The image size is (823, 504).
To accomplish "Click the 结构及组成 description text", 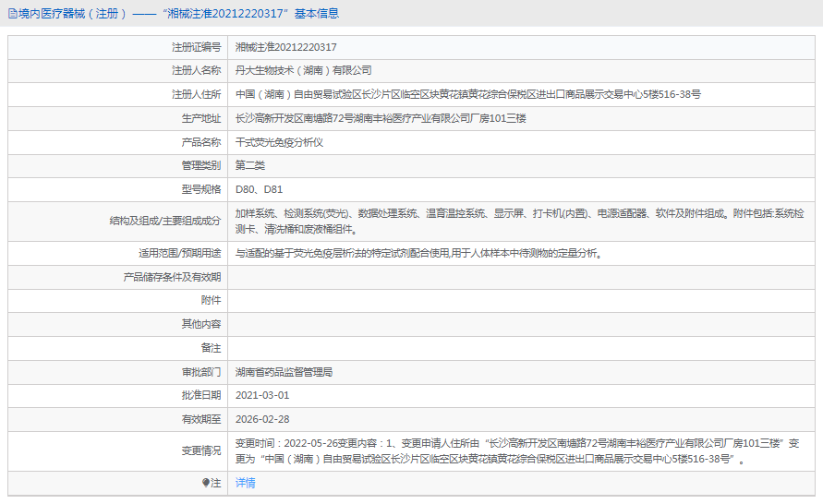I will click(x=519, y=221).
